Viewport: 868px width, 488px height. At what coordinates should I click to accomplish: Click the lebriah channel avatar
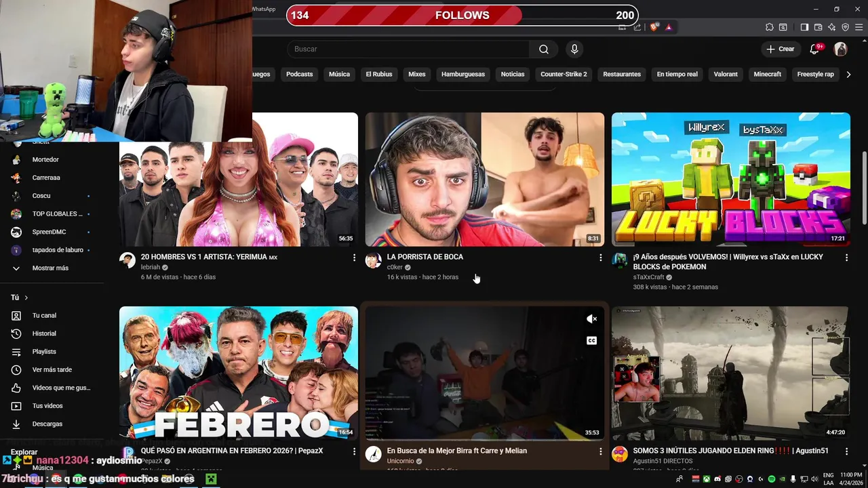[127, 261]
